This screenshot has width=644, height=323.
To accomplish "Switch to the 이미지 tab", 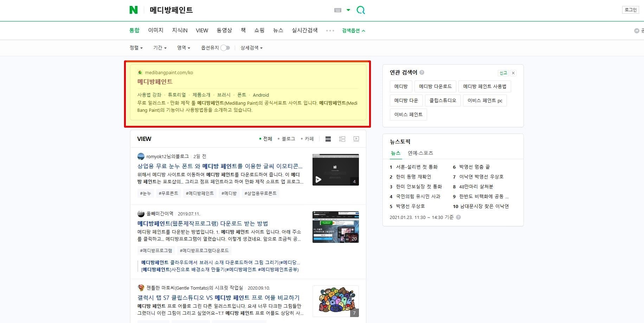I will pos(156,30).
